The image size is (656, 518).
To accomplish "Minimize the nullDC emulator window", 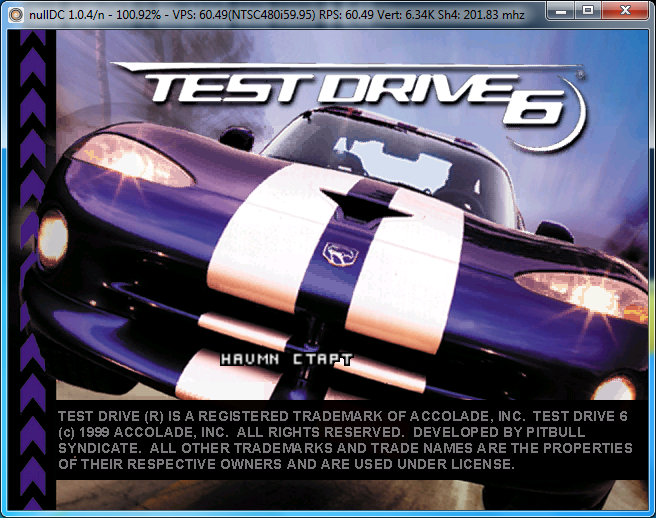I will click(561, 10).
